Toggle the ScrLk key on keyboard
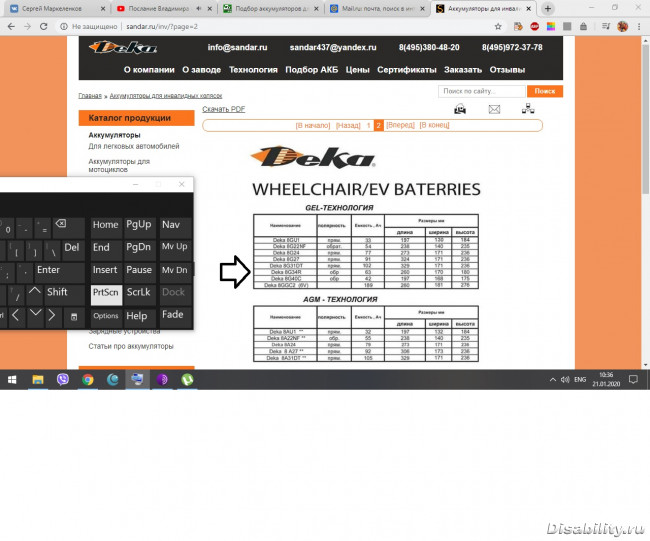This screenshot has width=650, height=541. pos(139,295)
